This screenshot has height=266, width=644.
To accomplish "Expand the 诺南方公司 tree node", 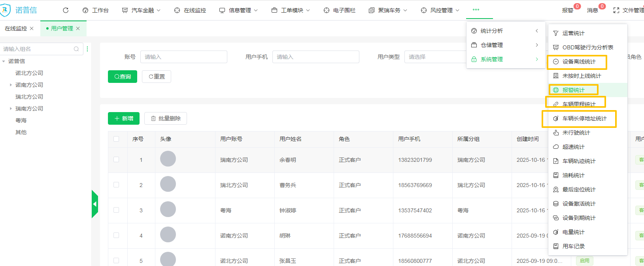I will 11,85.
